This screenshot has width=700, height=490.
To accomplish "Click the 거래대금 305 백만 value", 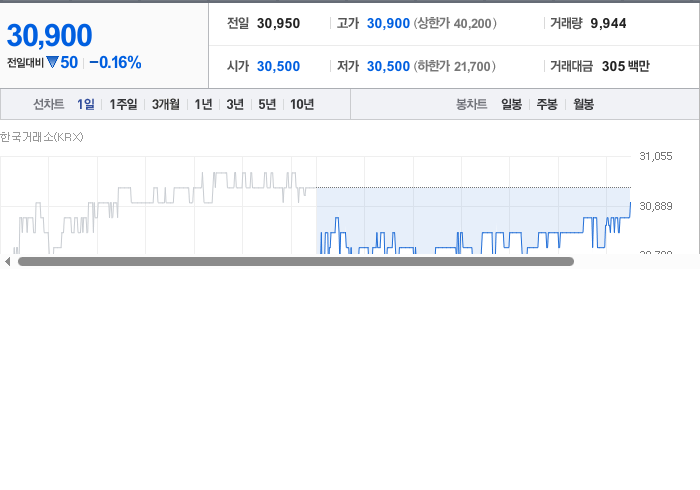I will coord(626,66).
